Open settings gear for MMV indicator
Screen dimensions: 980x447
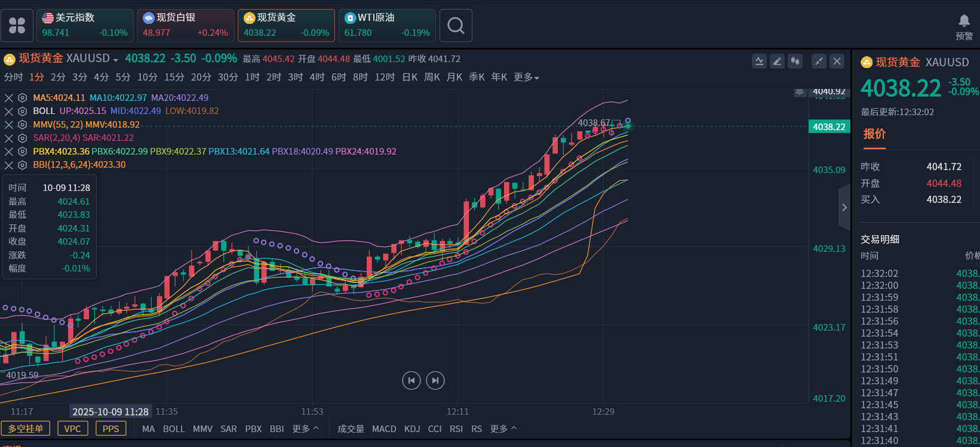[x=23, y=125]
